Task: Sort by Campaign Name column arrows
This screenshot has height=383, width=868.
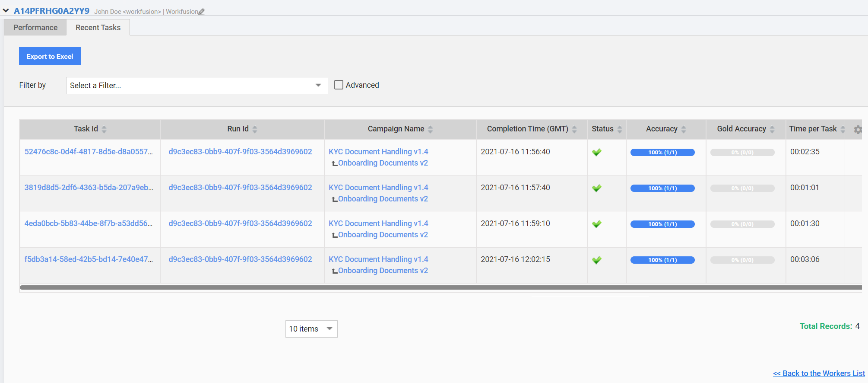Action: pyautogui.click(x=430, y=129)
